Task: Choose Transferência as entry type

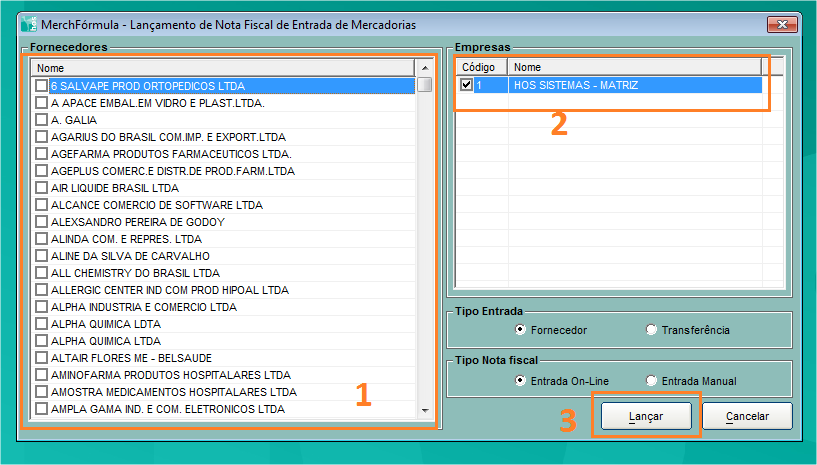Action: pos(651,330)
